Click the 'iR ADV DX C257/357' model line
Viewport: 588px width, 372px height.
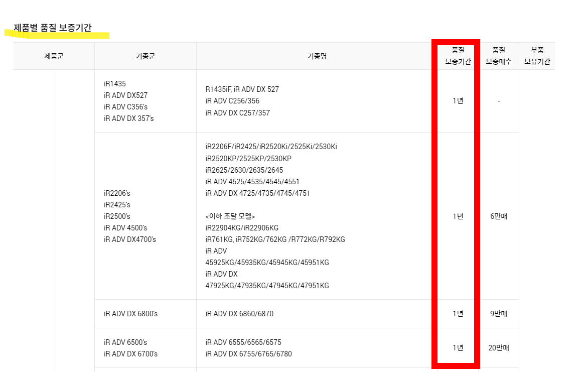pos(238,113)
